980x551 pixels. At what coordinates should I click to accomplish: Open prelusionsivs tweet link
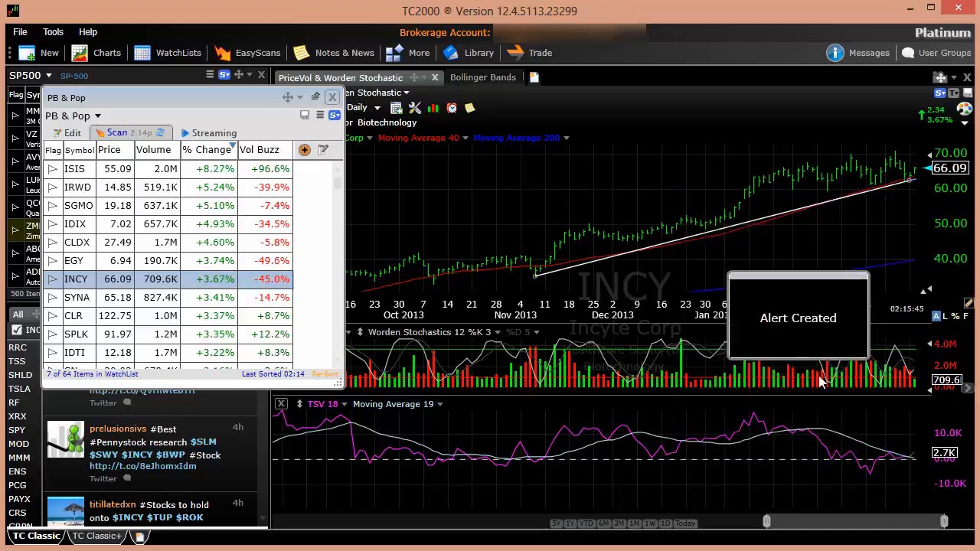click(142, 466)
